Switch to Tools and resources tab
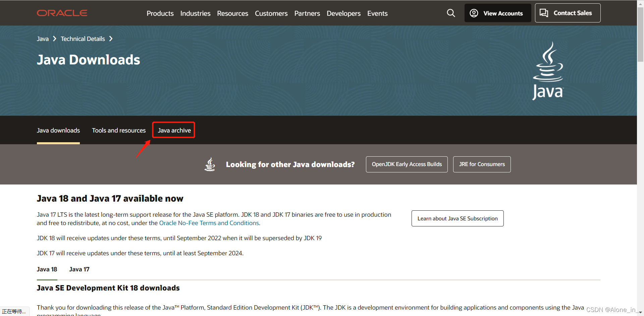This screenshot has height=316, width=644. [119, 130]
